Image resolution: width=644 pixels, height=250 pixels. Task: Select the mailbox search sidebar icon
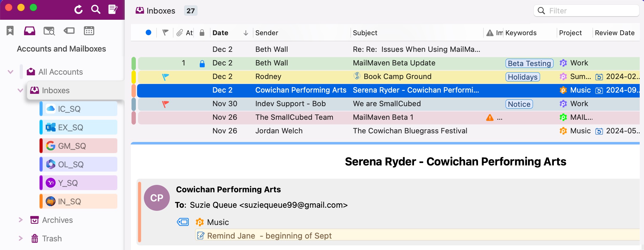(x=49, y=31)
